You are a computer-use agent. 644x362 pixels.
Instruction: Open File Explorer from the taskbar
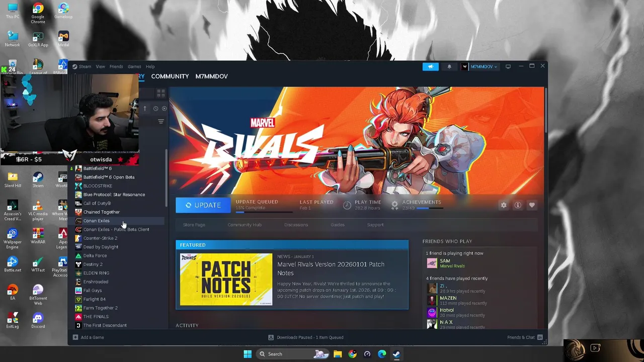point(338,354)
